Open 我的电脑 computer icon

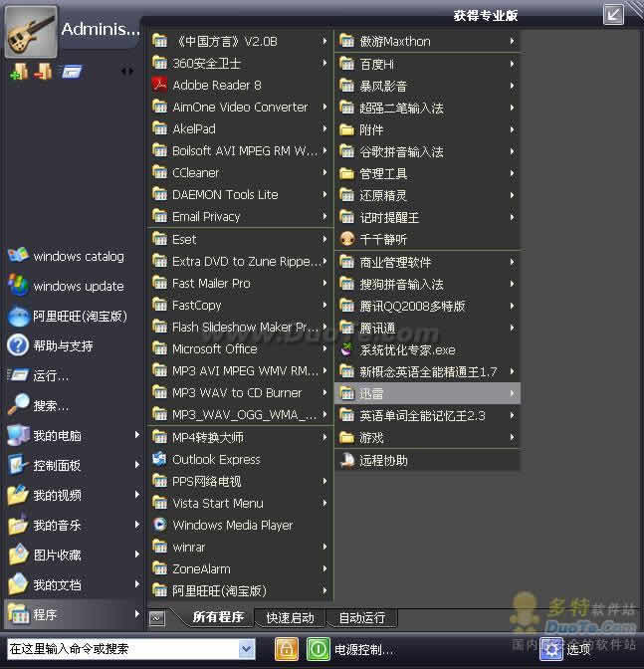pyautogui.click(x=18, y=436)
